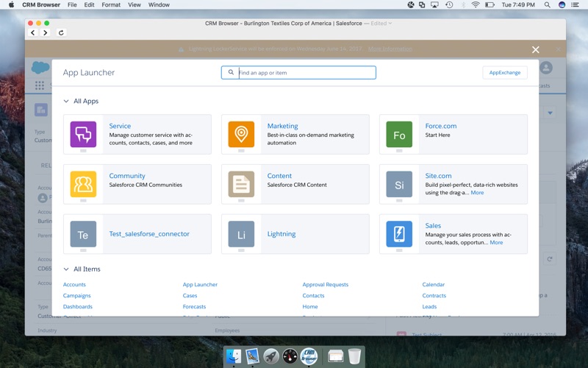Open Spotlight search in menu bar
Image resolution: width=588 pixels, height=368 pixels.
click(547, 5)
